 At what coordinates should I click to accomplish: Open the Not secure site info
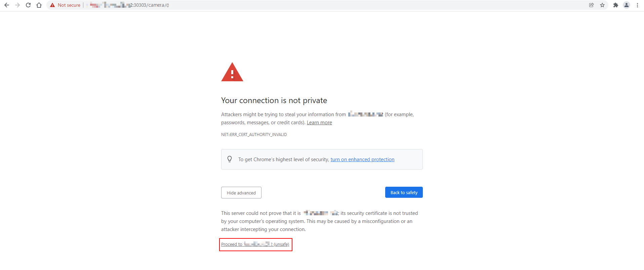coord(65,5)
